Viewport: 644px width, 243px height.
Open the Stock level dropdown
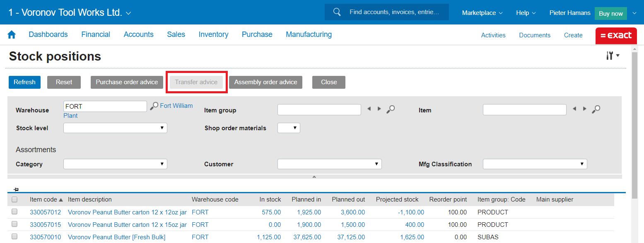tap(115, 128)
